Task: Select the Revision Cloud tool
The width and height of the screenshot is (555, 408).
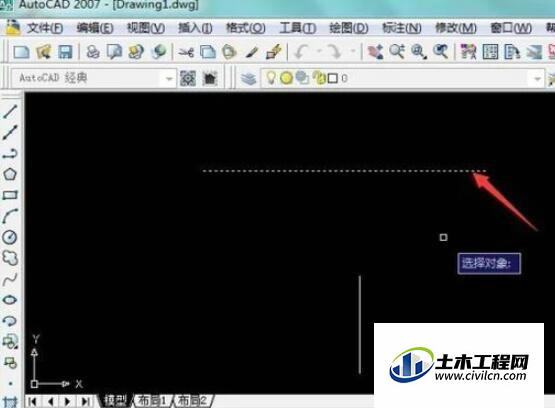Action: (x=10, y=258)
